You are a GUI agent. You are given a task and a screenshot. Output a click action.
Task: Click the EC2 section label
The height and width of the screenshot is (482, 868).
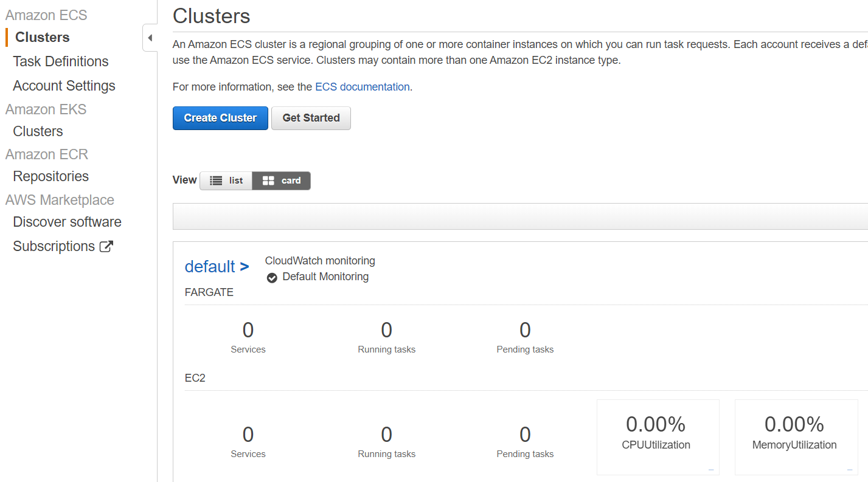point(195,378)
